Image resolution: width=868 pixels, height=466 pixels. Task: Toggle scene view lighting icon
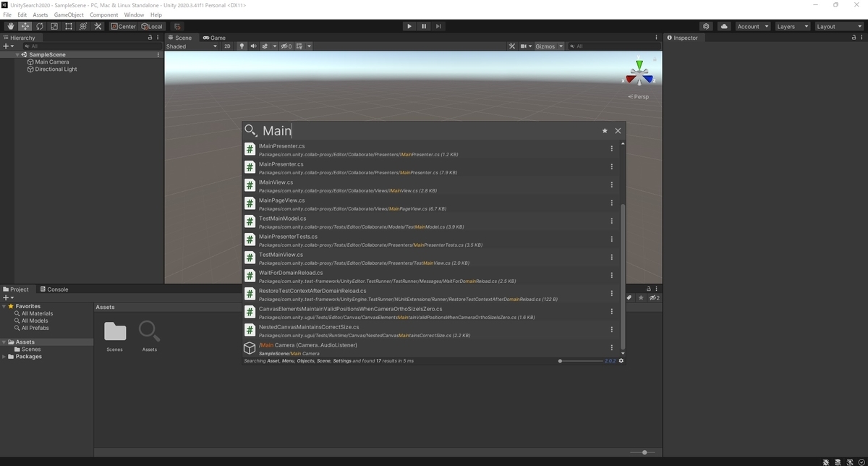[242, 46]
